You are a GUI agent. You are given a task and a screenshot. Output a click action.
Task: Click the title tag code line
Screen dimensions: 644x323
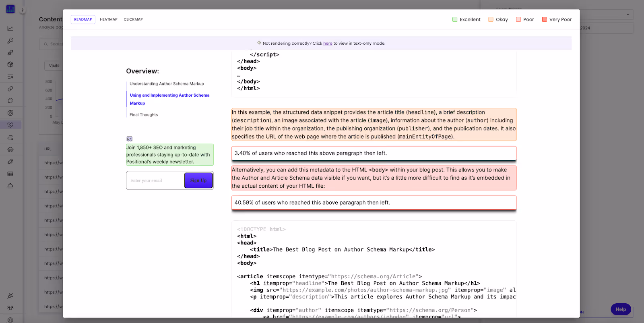[x=342, y=250]
